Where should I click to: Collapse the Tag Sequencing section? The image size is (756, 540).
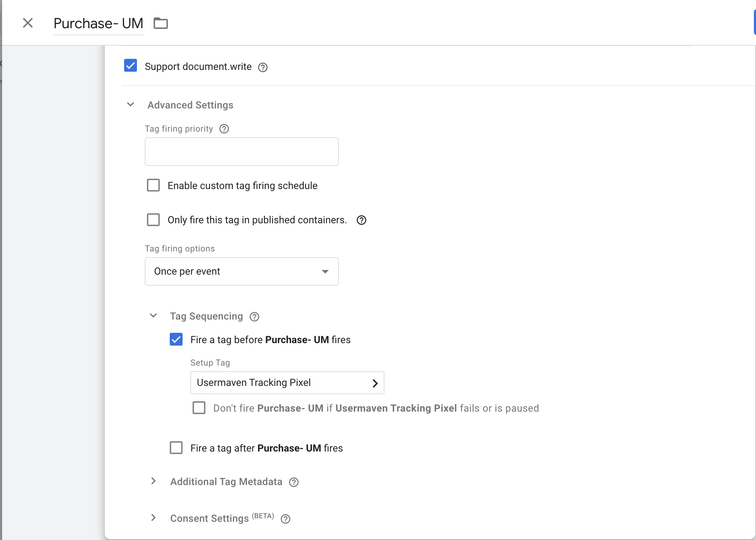[x=153, y=316]
